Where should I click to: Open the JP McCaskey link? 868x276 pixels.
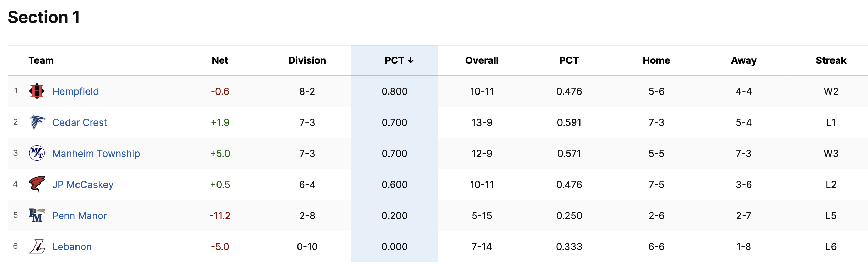click(83, 185)
